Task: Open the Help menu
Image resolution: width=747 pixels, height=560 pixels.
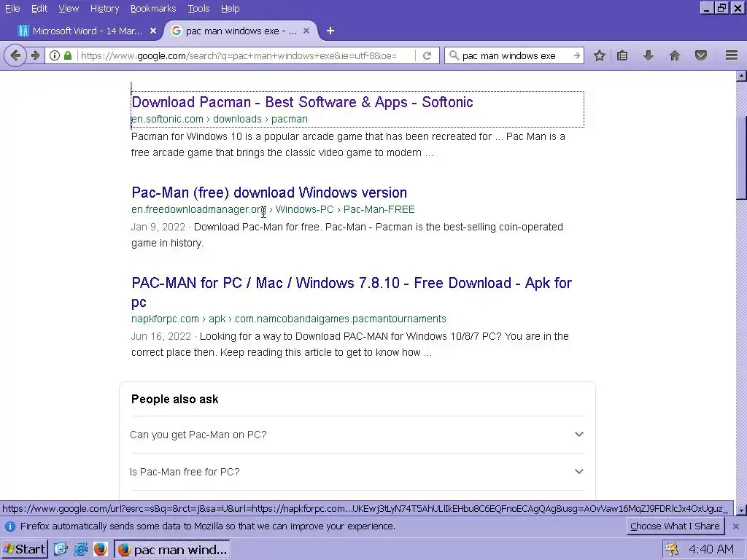Action: click(x=230, y=9)
